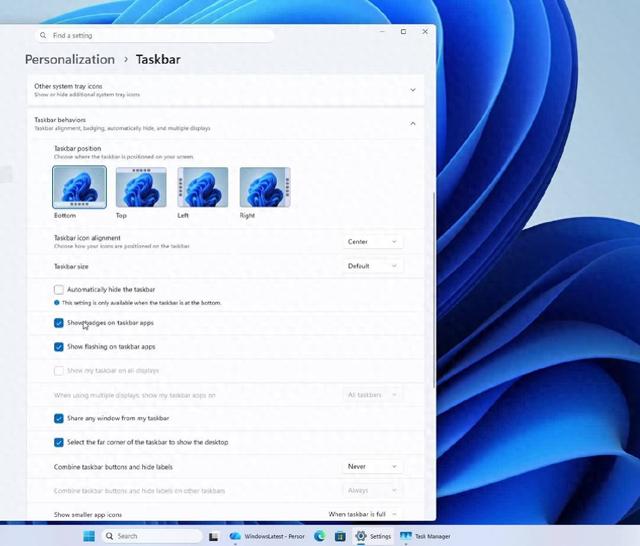Uncheck Show badges on taskbar apps
The width and height of the screenshot is (640, 546).
point(59,323)
